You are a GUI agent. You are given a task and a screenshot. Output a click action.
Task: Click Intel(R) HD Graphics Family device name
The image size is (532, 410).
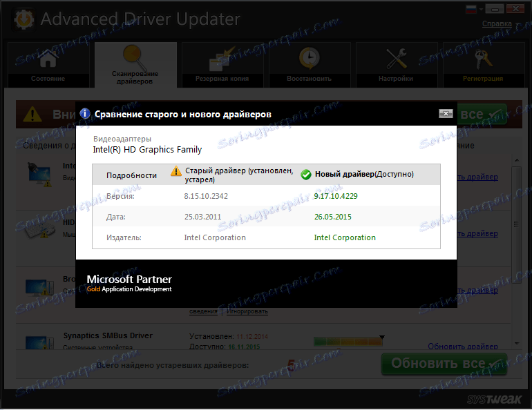coord(147,149)
